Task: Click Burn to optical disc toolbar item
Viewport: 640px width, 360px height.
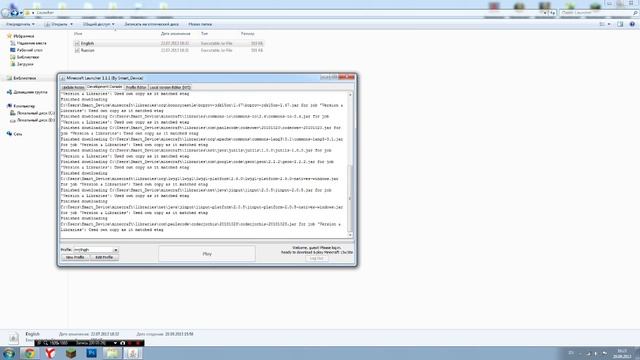Action: 151,24
